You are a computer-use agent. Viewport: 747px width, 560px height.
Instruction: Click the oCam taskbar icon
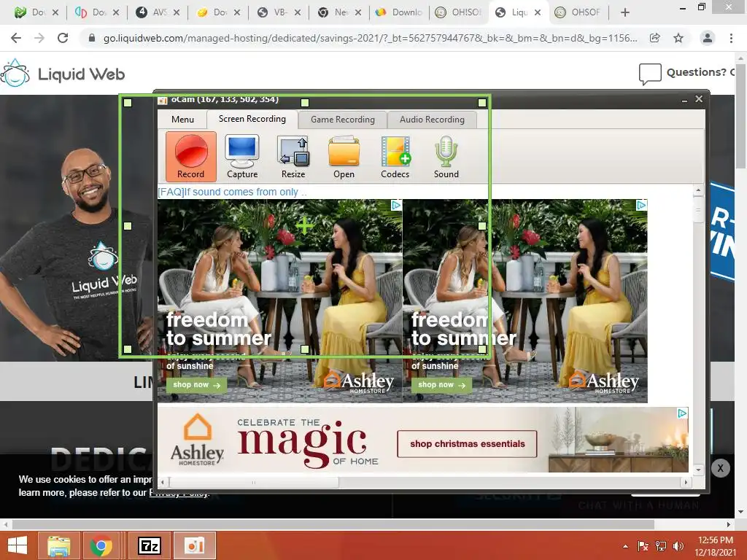[x=194, y=545]
